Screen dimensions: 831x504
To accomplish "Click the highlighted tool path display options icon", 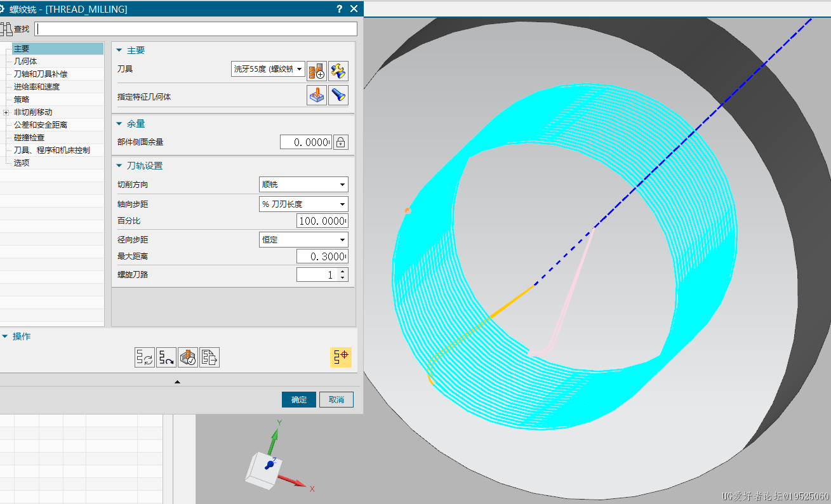I will click(x=341, y=357).
